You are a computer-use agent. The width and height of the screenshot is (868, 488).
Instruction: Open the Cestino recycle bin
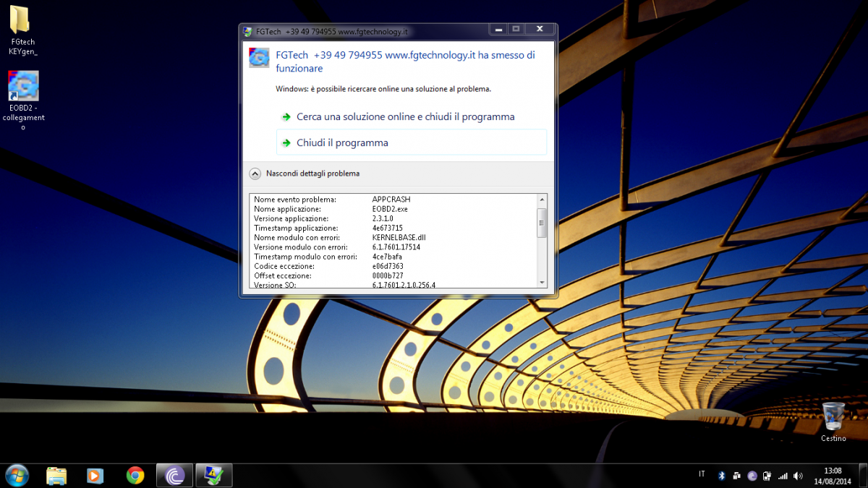833,421
